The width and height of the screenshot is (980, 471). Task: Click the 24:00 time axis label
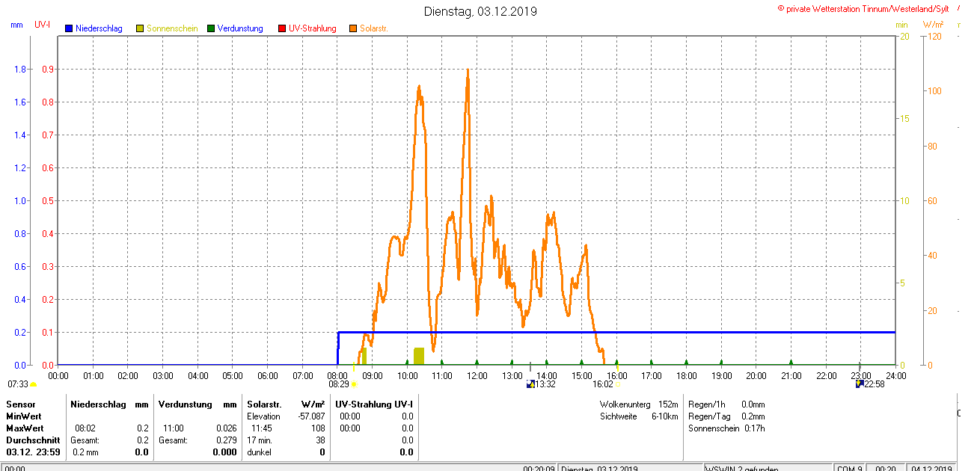[x=895, y=375]
